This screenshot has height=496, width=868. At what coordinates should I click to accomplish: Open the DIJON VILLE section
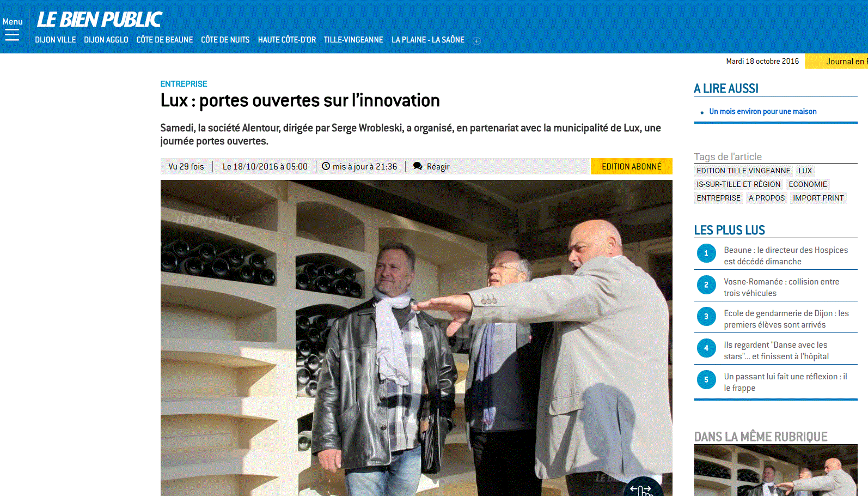[56, 40]
